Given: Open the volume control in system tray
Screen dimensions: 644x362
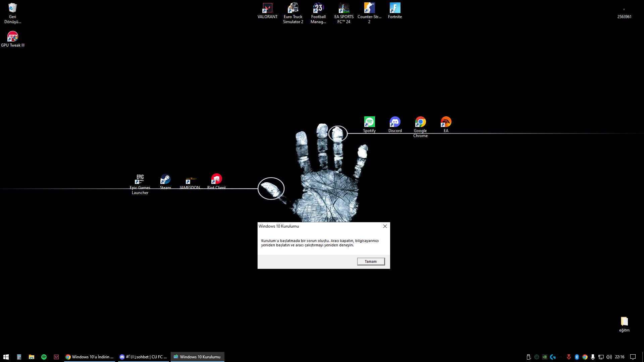Looking at the screenshot, I should 609,357.
